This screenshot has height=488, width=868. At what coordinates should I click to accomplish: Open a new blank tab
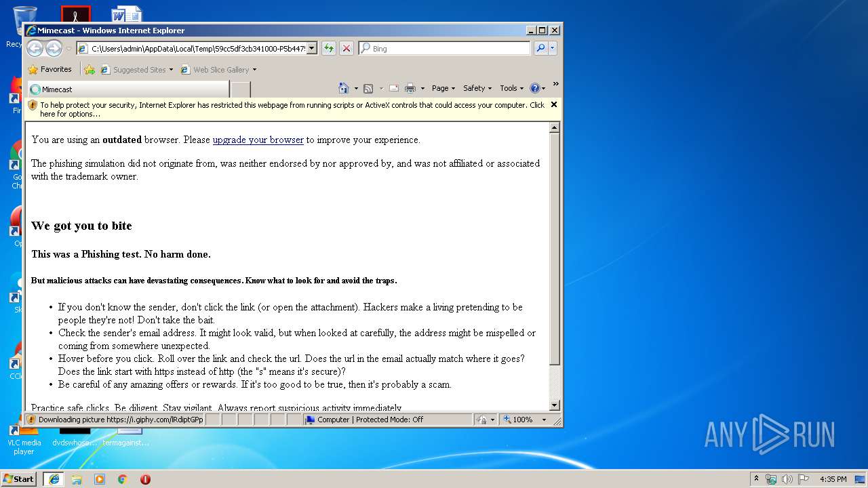(x=241, y=89)
